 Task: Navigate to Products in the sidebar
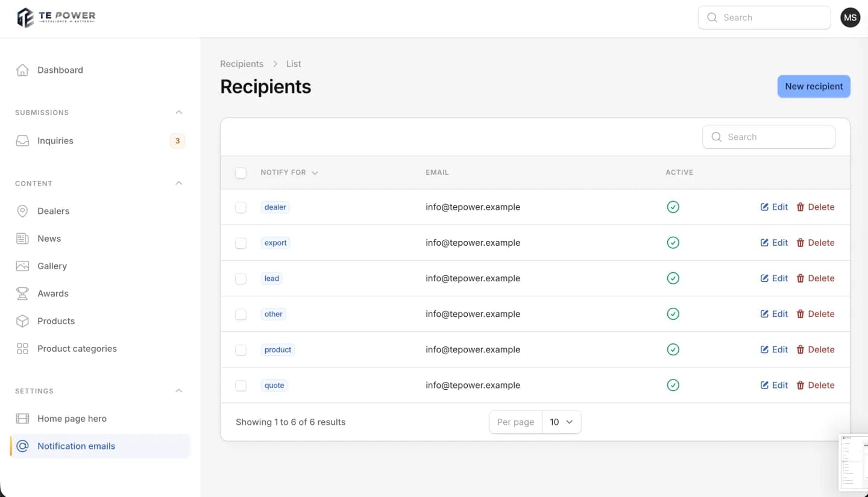click(x=100, y=321)
